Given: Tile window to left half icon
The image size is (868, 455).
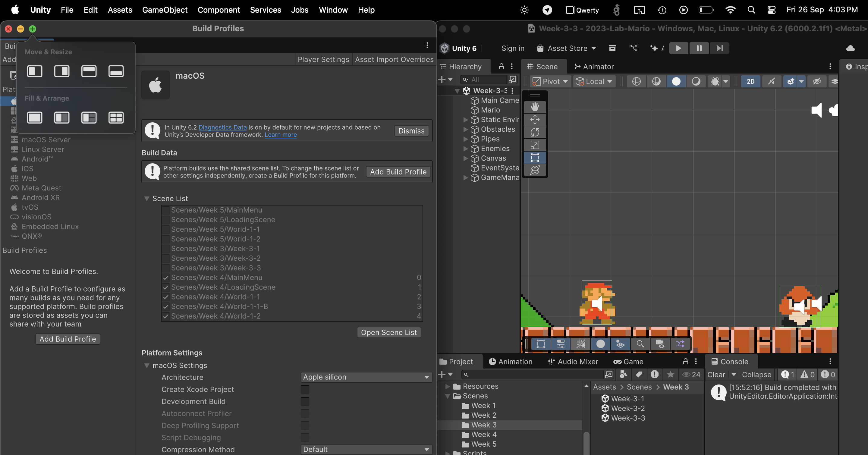Looking at the screenshot, I should point(35,71).
